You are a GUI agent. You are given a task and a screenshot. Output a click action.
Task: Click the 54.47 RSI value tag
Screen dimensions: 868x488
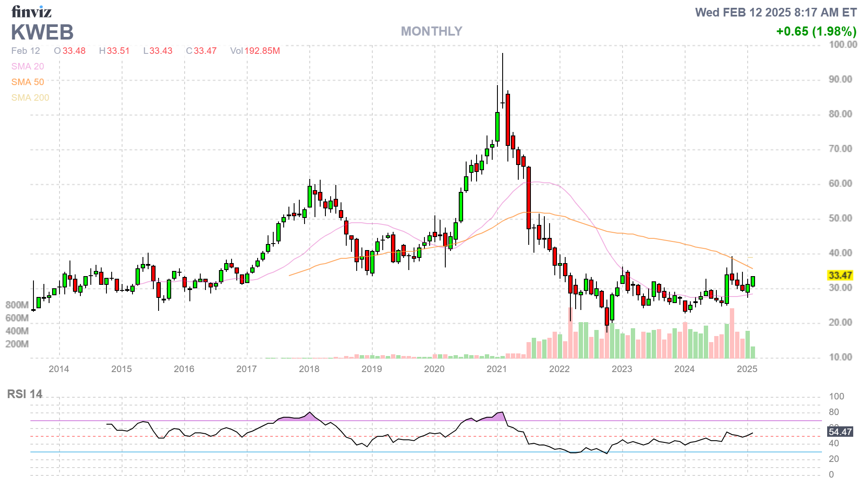click(x=840, y=432)
